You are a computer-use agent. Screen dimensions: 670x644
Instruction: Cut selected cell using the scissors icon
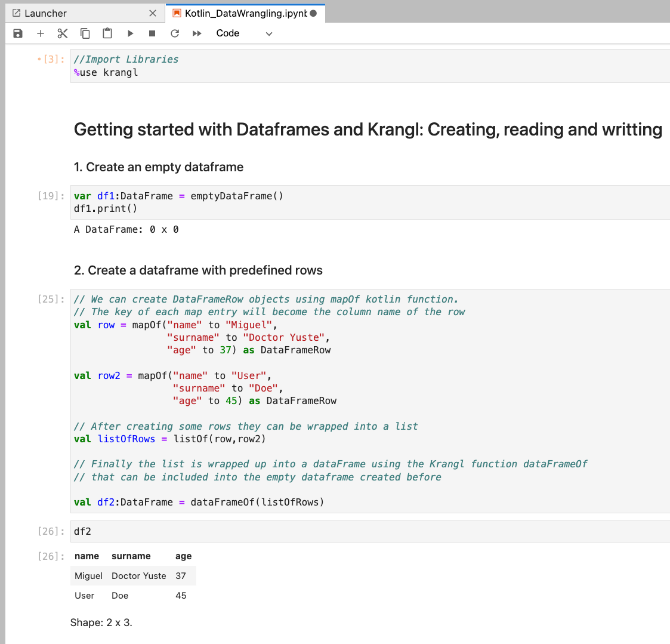[x=63, y=33]
